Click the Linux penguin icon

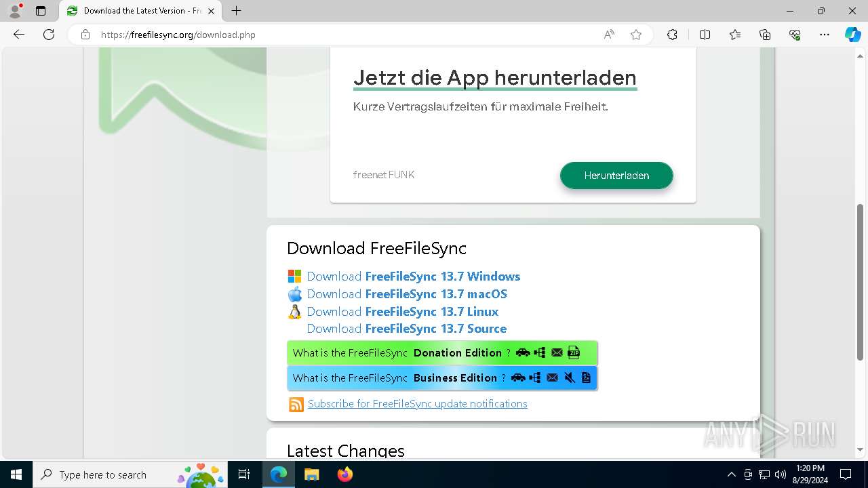coord(294,312)
